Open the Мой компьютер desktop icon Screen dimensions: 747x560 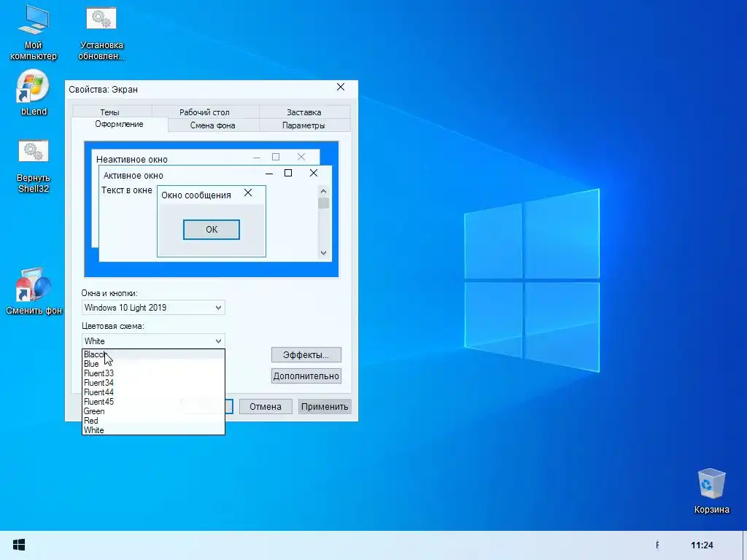coord(34,34)
